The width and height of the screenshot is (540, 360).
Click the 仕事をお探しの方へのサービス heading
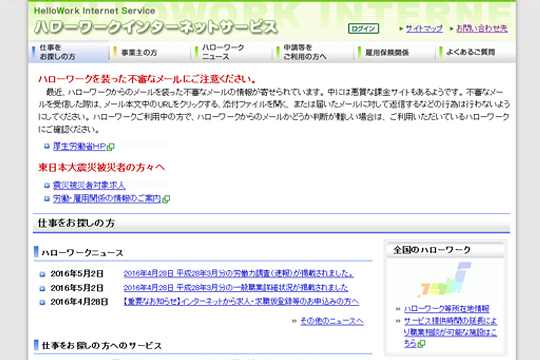(102, 346)
